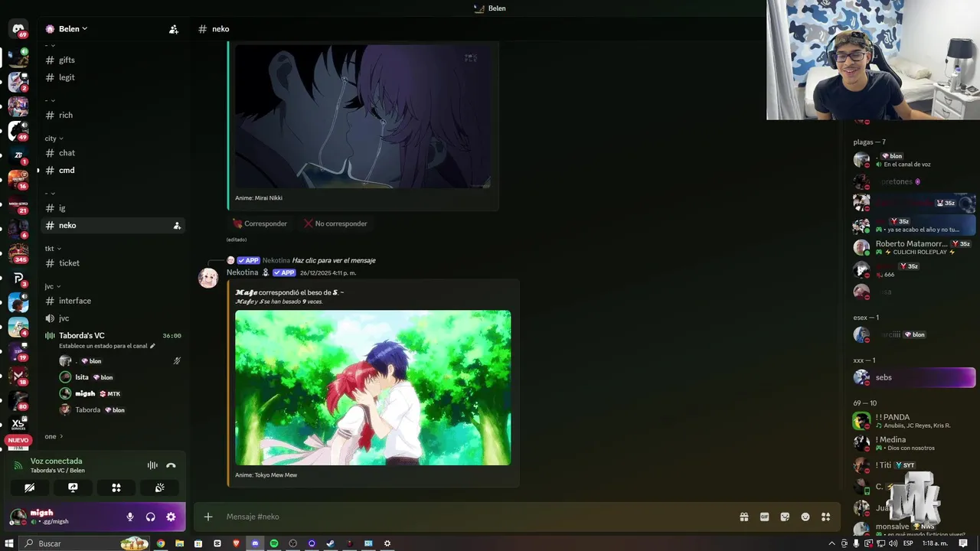Select Taborda's VC voice channel
Viewport: 980px width, 551px height.
click(82, 335)
